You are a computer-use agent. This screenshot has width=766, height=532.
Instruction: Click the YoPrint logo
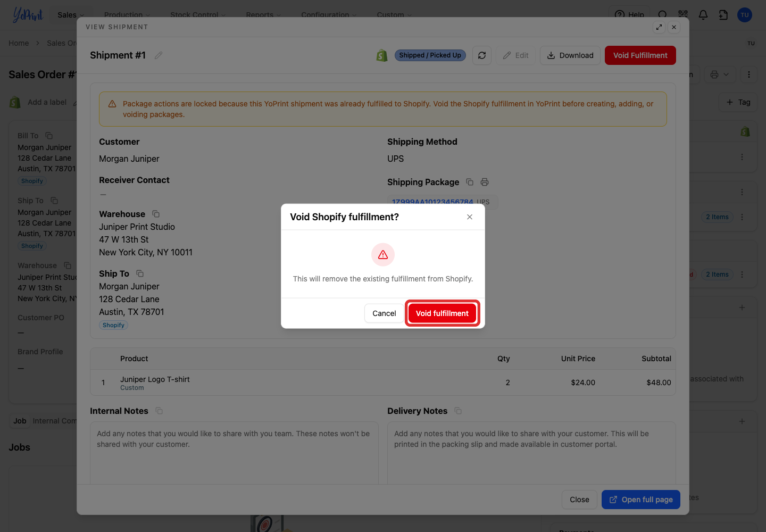click(x=28, y=15)
